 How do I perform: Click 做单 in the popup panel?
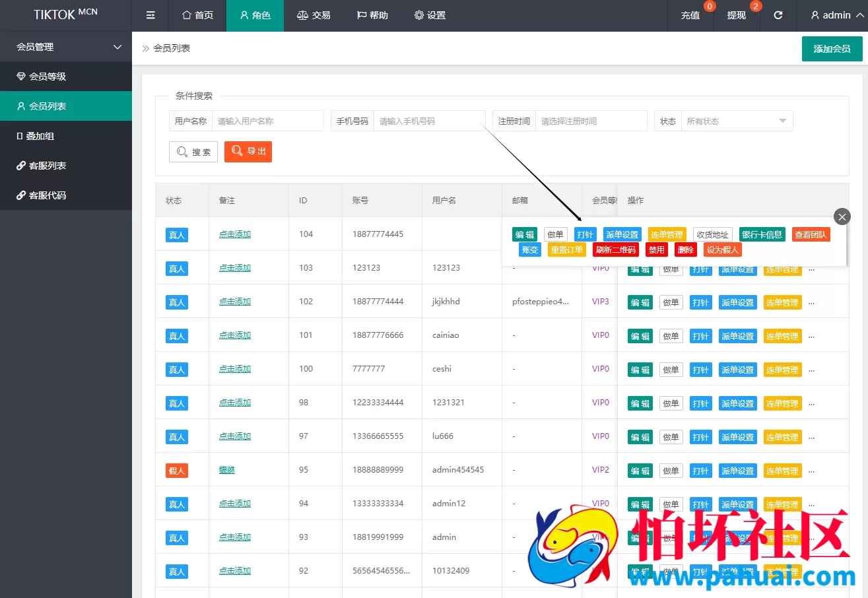tap(556, 234)
